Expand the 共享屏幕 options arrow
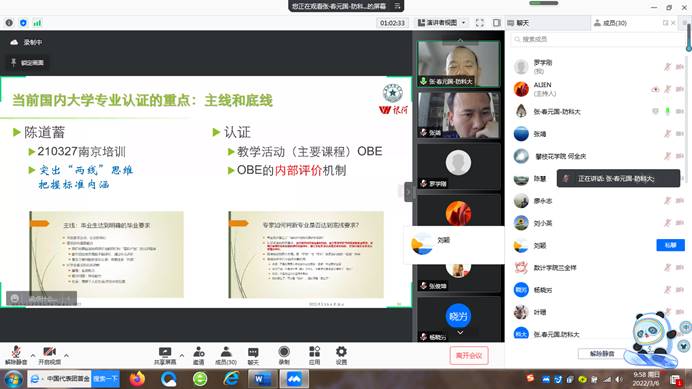 (x=181, y=355)
